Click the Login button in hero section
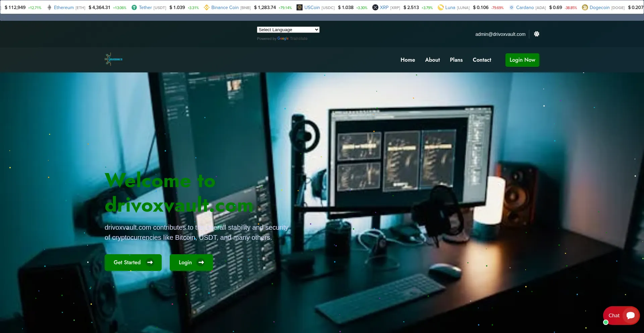The width and height of the screenshot is (644, 333). [191, 262]
